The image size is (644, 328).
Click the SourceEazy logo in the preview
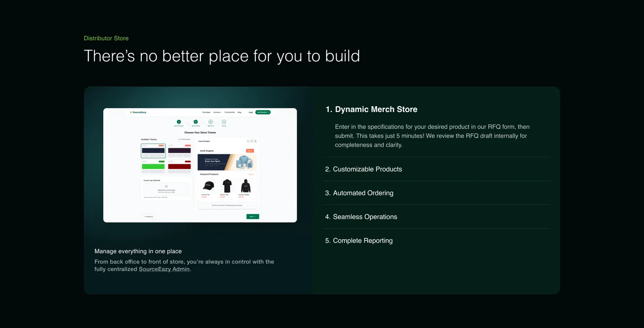click(138, 112)
